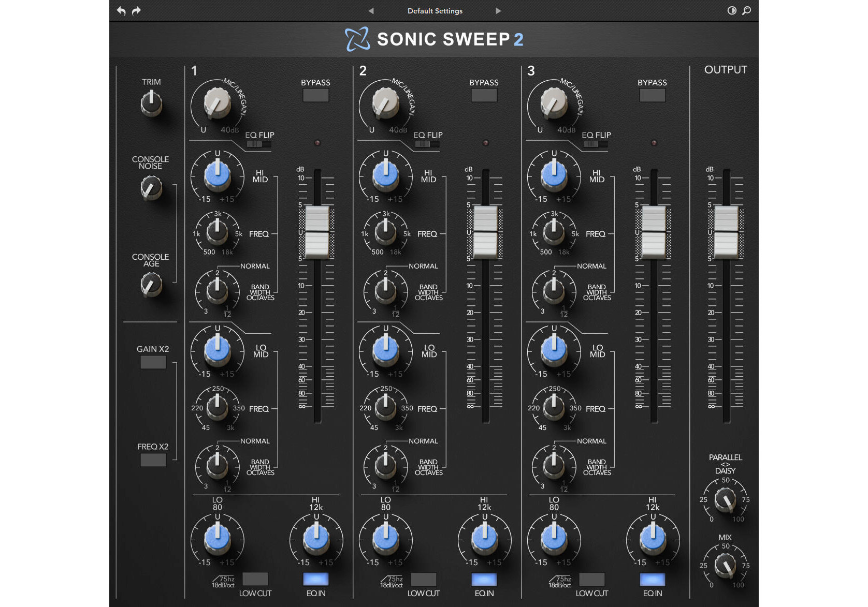This screenshot has width=868, height=607.
Task: Click channel 3 HI MID FREQ knob
Action: coord(554,232)
